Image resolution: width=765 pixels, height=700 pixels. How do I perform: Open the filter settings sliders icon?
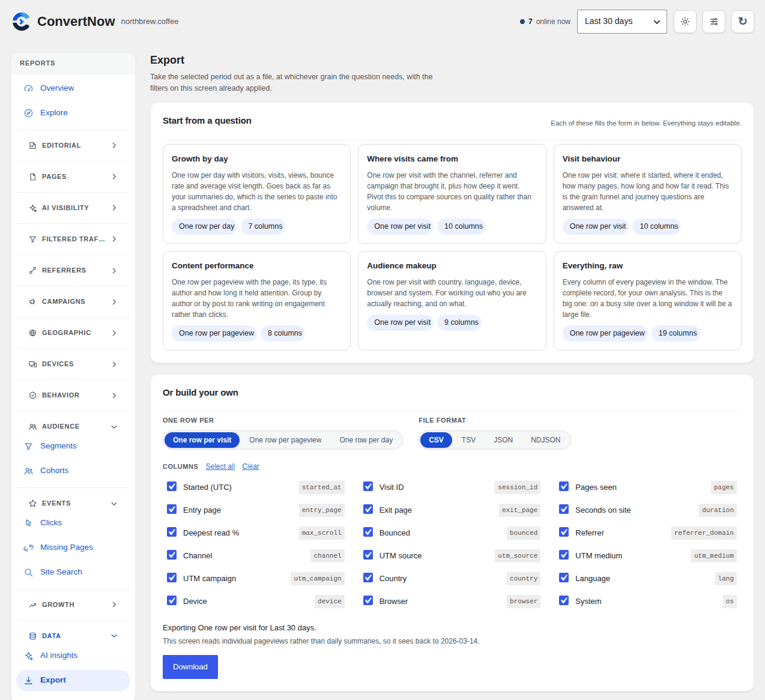(x=714, y=22)
